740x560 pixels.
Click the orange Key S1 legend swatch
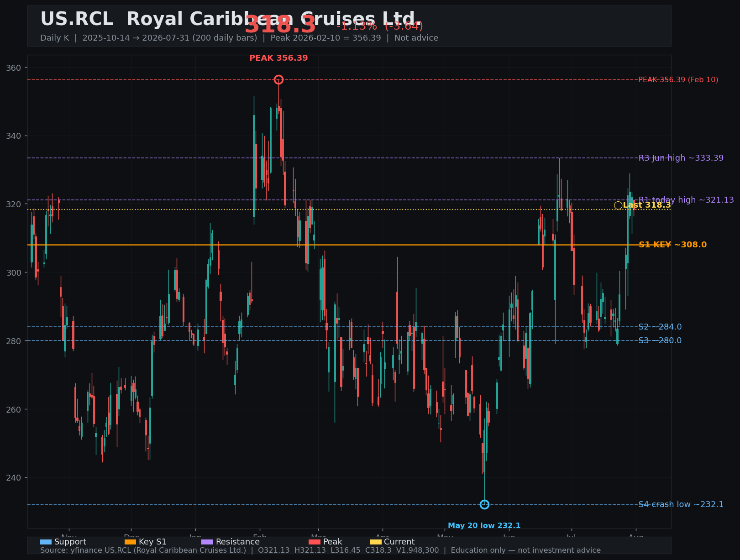coord(130,542)
